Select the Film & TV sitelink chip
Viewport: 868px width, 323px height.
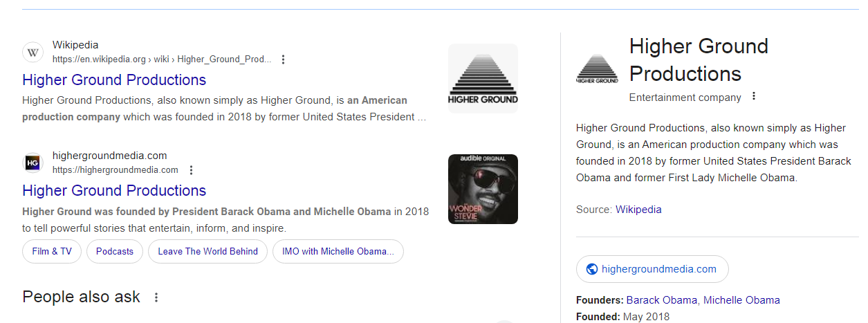pyautogui.click(x=52, y=252)
